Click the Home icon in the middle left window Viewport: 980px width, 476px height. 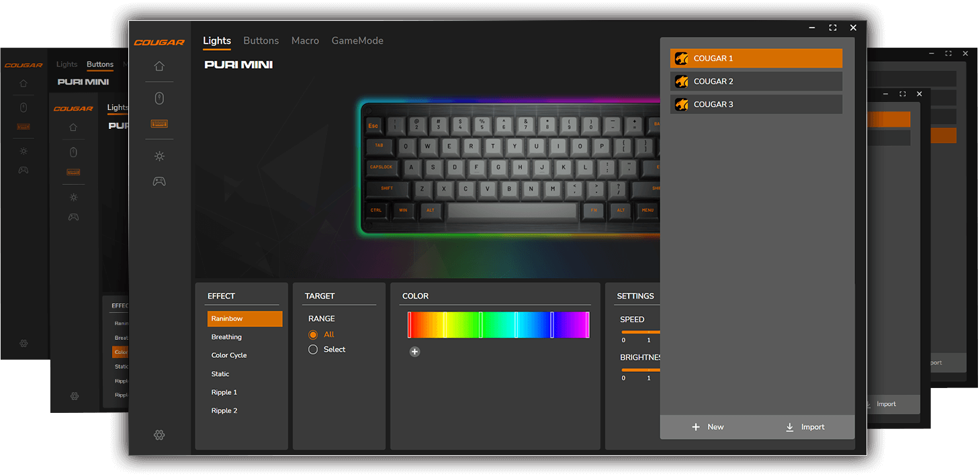tap(73, 128)
